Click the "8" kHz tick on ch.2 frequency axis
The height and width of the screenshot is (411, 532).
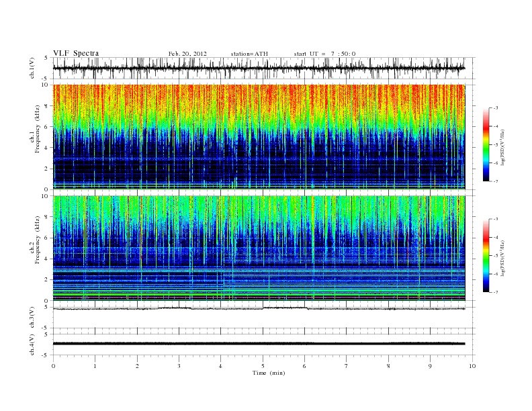pyautogui.click(x=46, y=217)
